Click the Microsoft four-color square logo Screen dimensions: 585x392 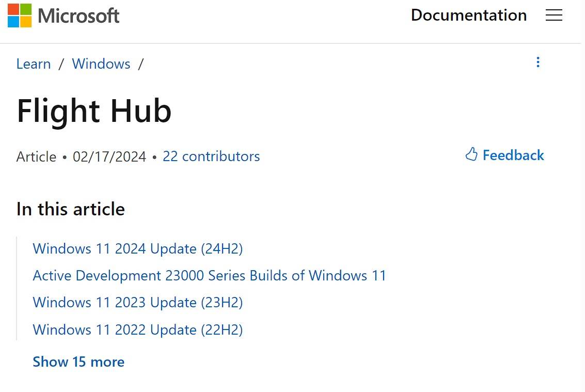[x=20, y=15]
